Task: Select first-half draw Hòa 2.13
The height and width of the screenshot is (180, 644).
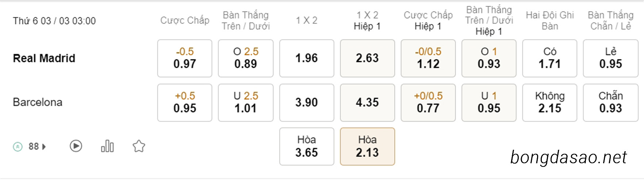Action: click(368, 146)
